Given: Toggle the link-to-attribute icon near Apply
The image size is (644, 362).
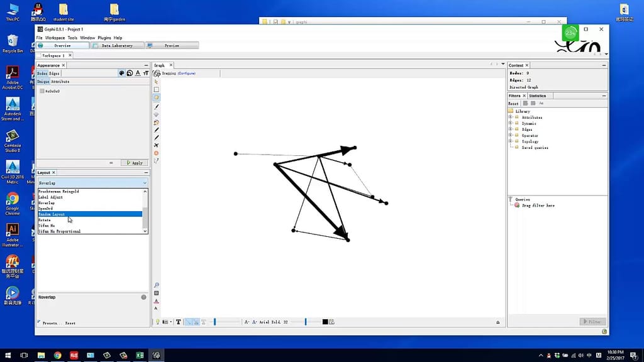Looking at the screenshot, I should pos(111,163).
